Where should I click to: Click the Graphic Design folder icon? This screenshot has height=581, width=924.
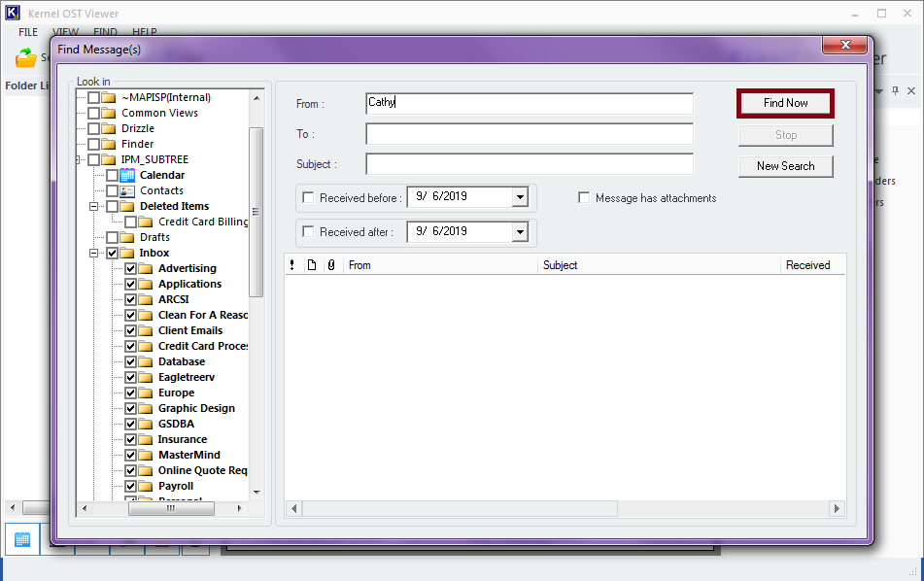click(146, 408)
